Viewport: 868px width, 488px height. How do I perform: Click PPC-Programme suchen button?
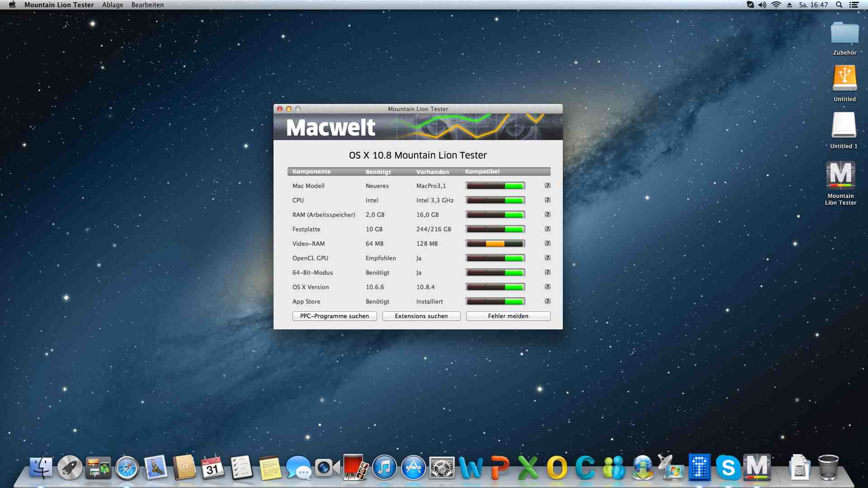click(x=335, y=316)
